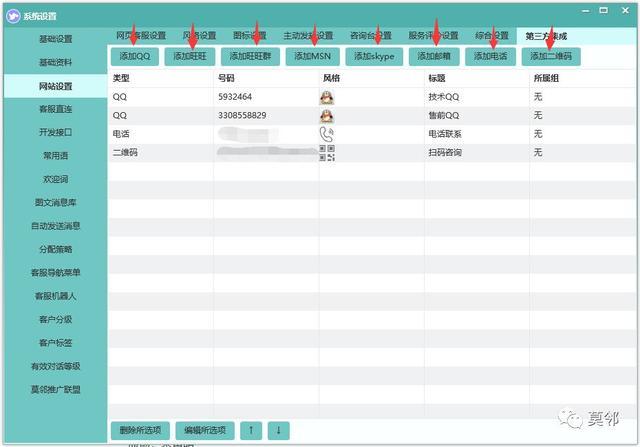Viewport: 640px width, 447px height.
Task: Open 常用语 in the sidebar
Action: tap(56, 156)
